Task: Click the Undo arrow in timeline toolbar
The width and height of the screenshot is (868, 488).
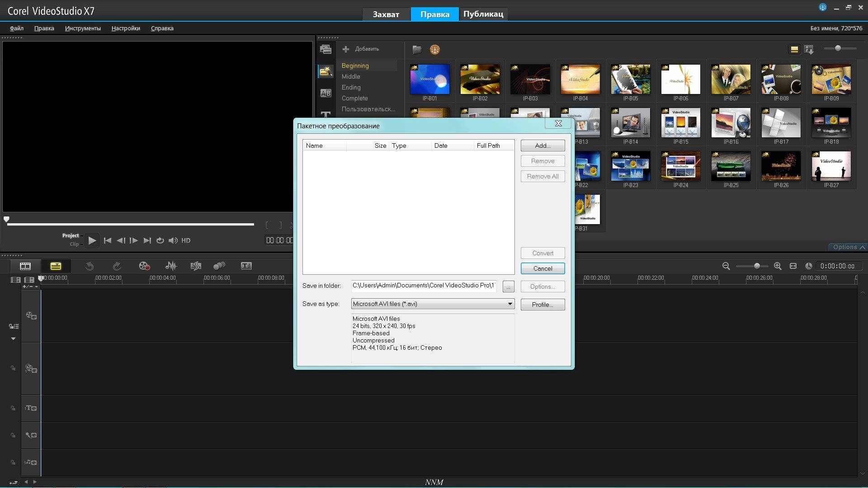Action: (90, 266)
